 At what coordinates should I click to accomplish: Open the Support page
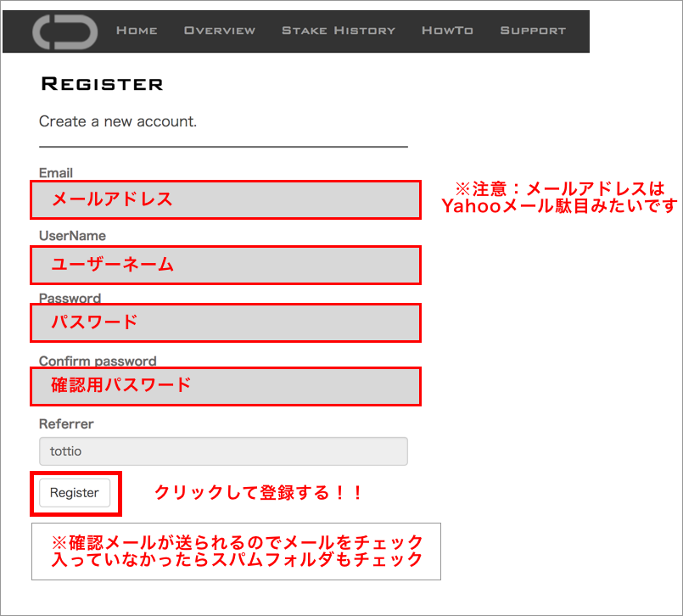coord(533,31)
